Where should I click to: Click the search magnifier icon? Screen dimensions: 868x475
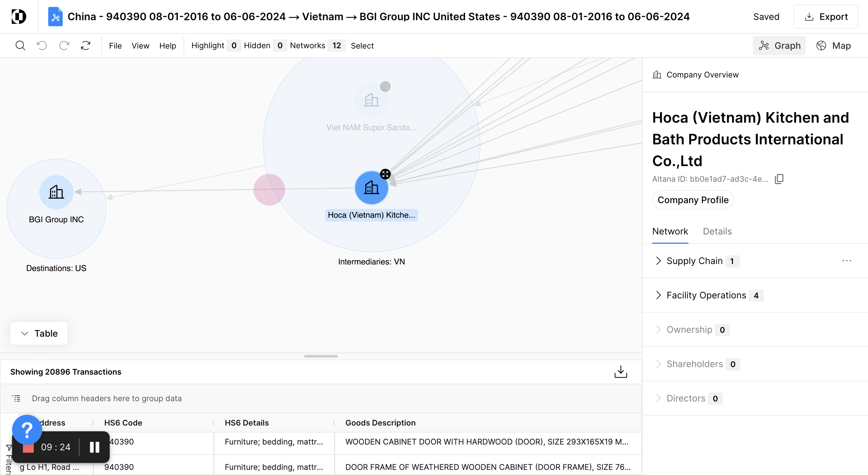pyautogui.click(x=20, y=46)
